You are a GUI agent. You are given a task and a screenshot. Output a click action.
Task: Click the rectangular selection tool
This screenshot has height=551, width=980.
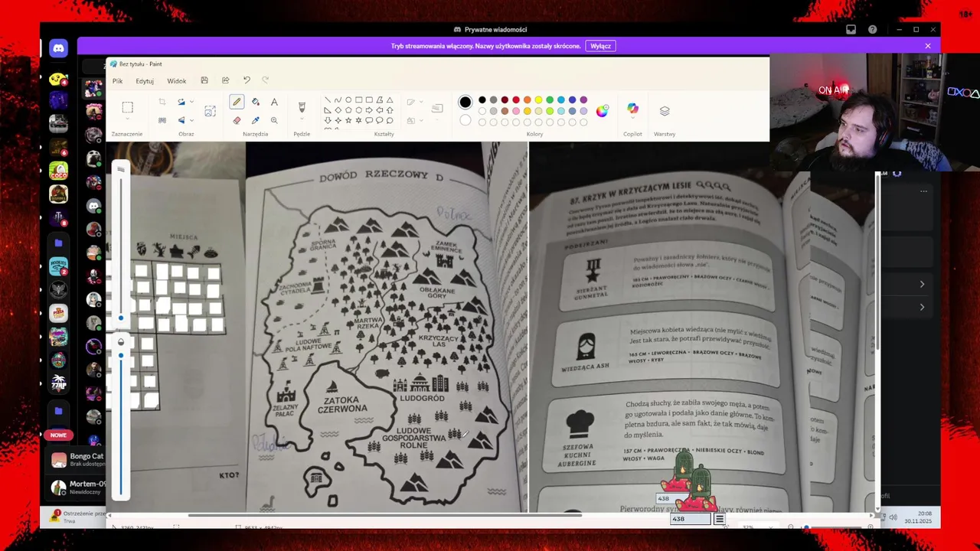point(128,108)
